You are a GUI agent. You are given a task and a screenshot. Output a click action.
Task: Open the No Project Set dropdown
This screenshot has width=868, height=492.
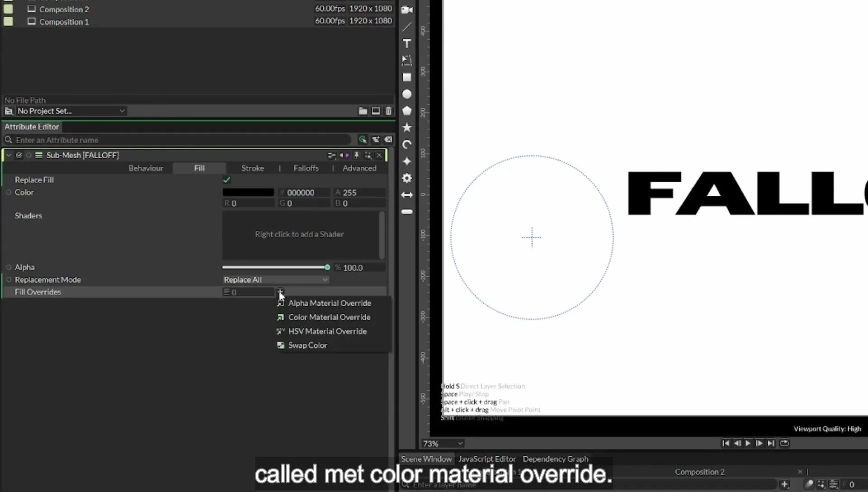[71, 111]
